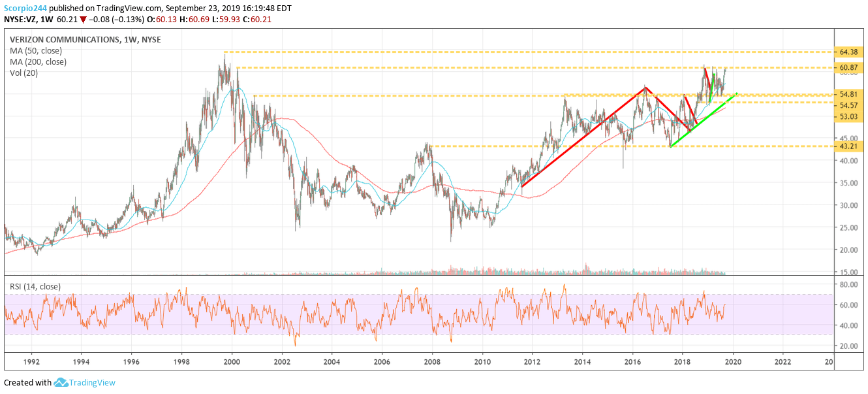Click the 2002 year on time axis
This screenshot has width=868, height=394.
coord(282,361)
